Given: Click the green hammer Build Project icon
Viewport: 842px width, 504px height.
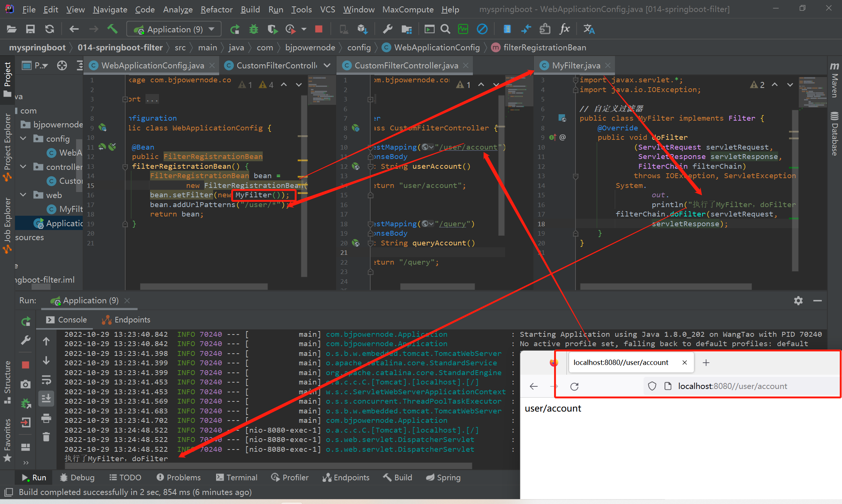Looking at the screenshot, I should tap(112, 29).
